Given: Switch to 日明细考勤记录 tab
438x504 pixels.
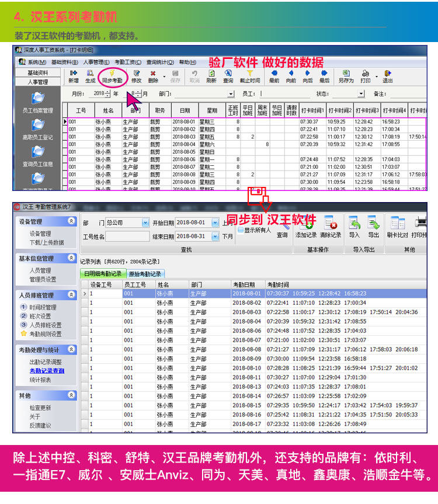Looking at the screenshot, I should click(103, 273).
